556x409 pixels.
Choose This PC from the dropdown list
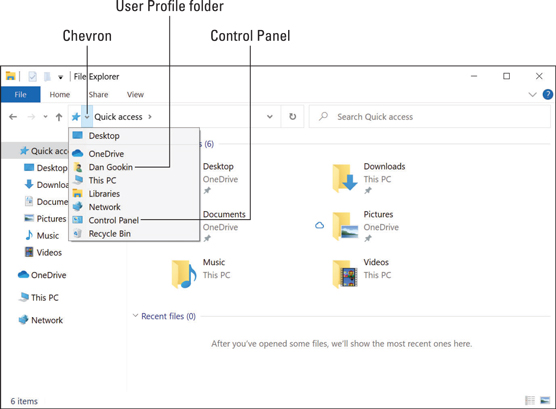coord(134,180)
